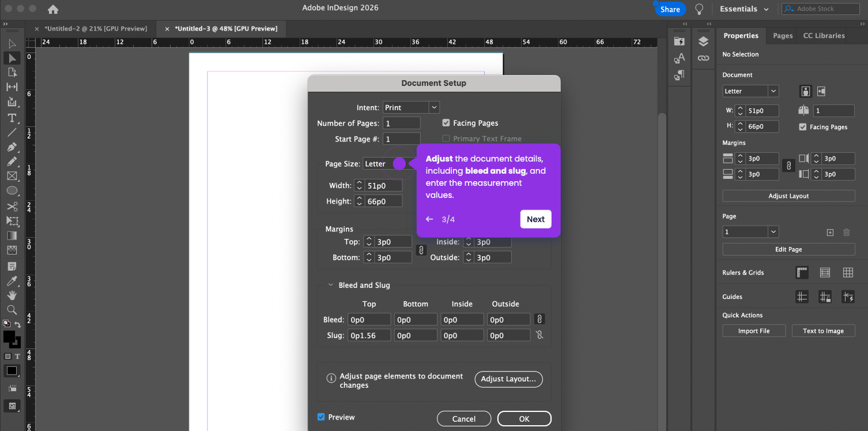Open the Properties panel tab

741,36
